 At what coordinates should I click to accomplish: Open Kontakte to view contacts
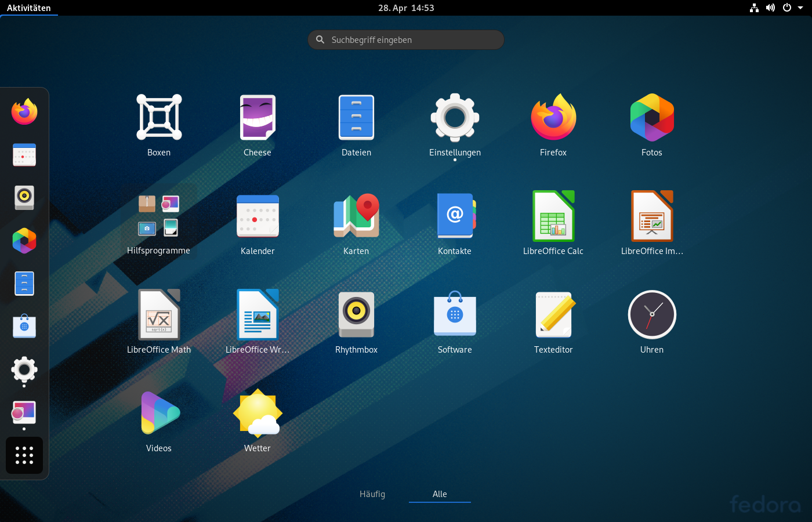454,216
